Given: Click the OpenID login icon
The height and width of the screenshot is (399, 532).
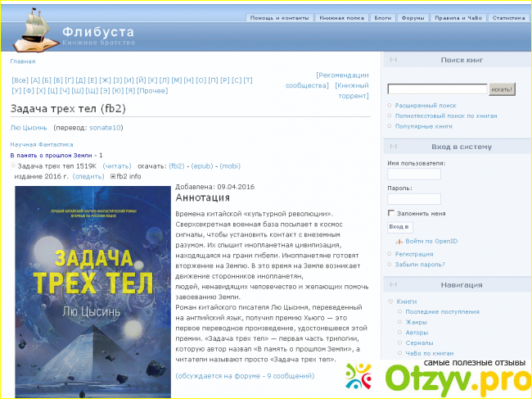Looking at the screenshot, I should click(399, 242).
